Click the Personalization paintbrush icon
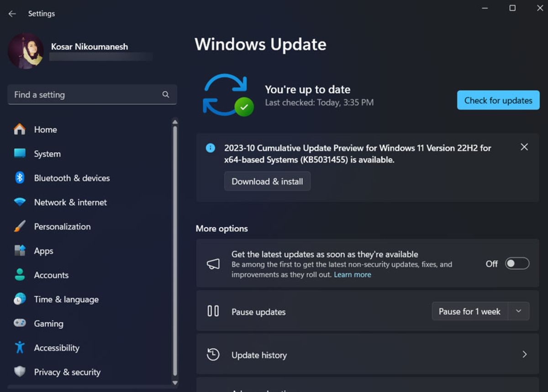This screenshot has width=548, height=392. click(20, 226)
